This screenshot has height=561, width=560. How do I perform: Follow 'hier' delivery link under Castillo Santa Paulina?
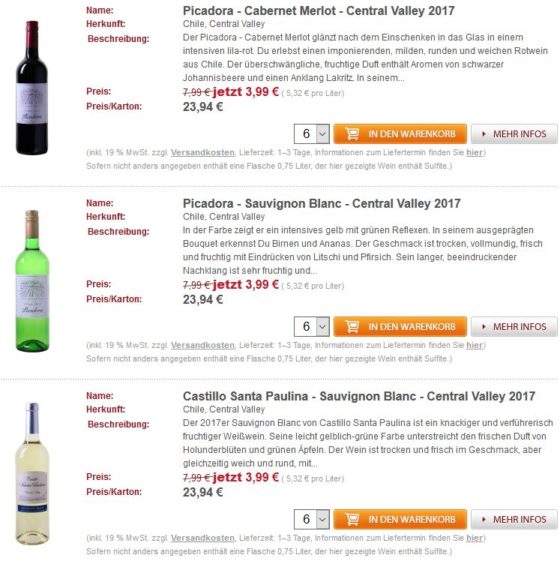point(474,538)
